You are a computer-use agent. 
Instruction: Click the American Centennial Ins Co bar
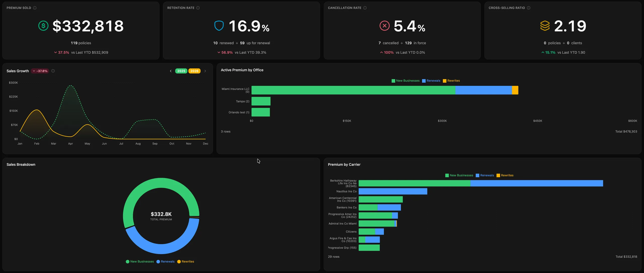coord(381,199)
